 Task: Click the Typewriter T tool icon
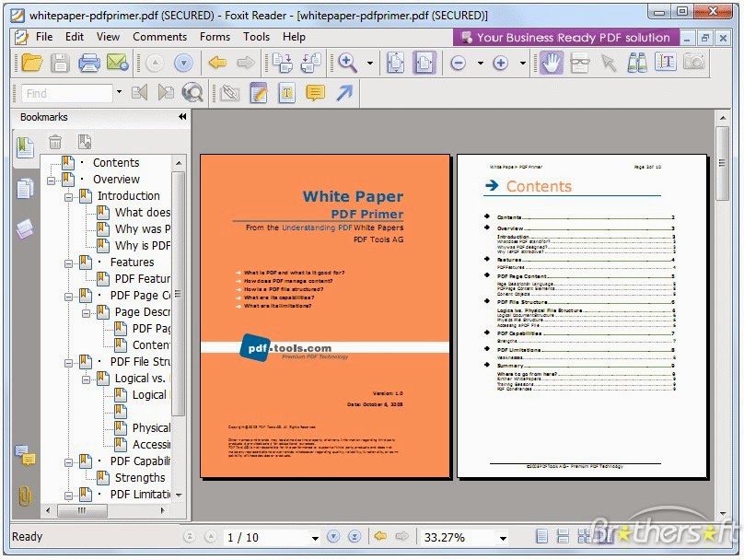click(287, 93)
